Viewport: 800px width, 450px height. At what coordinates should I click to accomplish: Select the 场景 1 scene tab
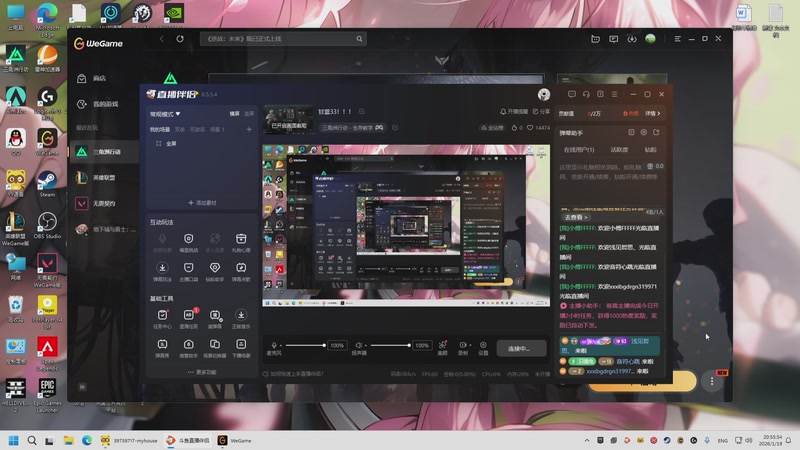[217, 130]
